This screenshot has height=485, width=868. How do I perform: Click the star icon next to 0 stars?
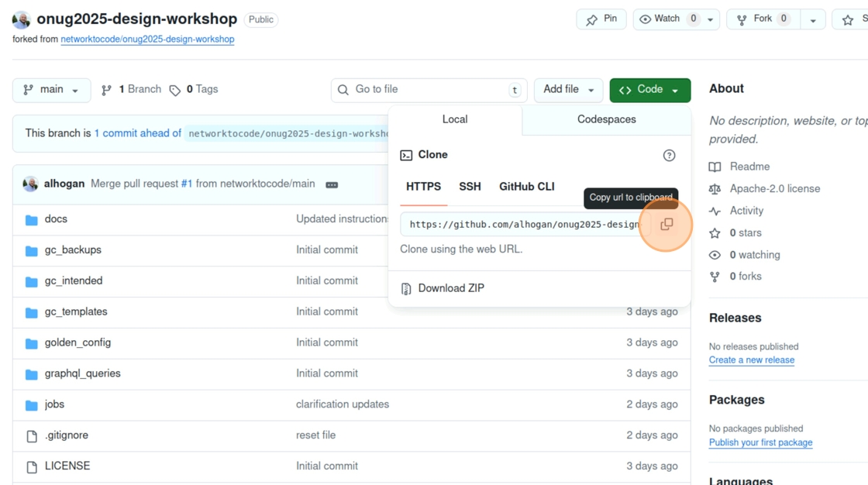point(715,233)
